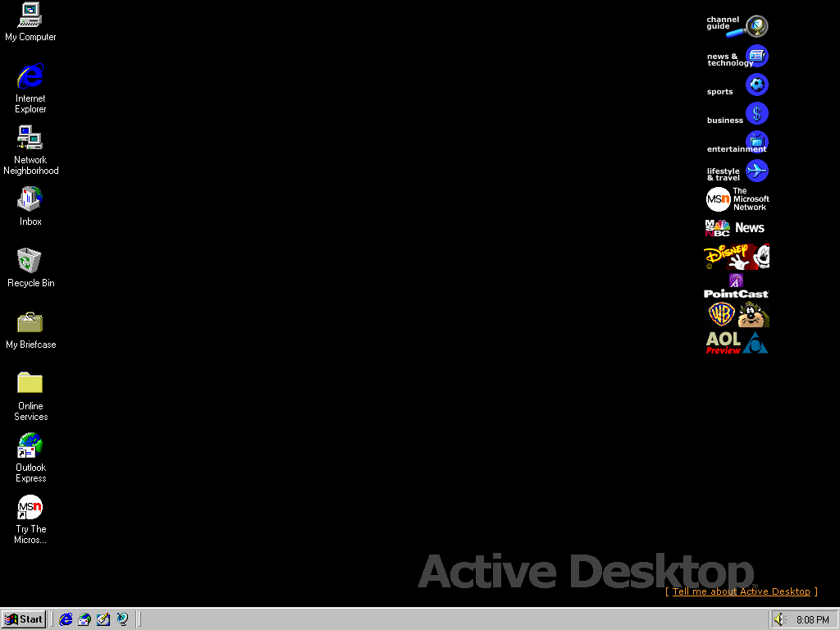This screenshot has width=840, height=630.
Task: Open the business channel
Action: coord(737,114)
